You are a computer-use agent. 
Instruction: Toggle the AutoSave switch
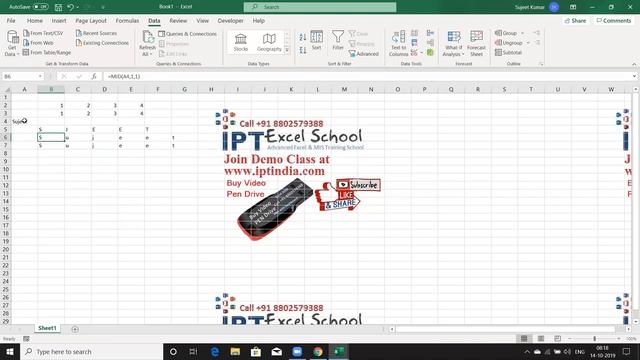pos(40,7)
